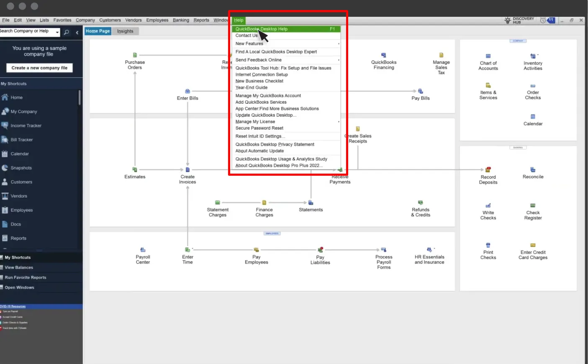Open the Write Checks icon
The height and width of the screenshot is (364, 588).
click(488, 205)
